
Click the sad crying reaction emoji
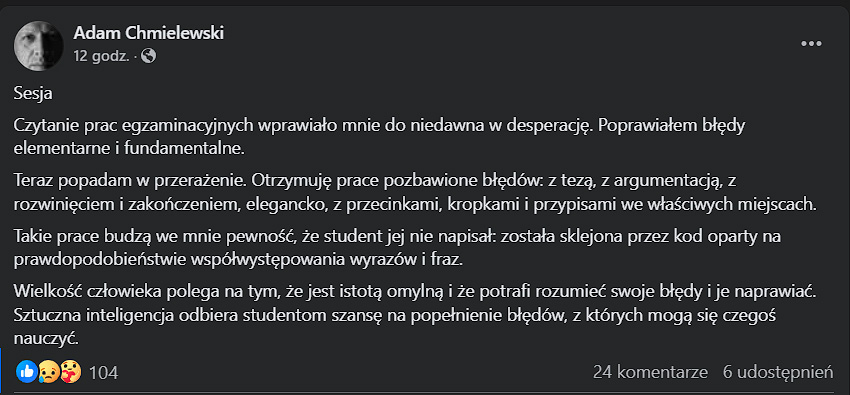point(48,372)
